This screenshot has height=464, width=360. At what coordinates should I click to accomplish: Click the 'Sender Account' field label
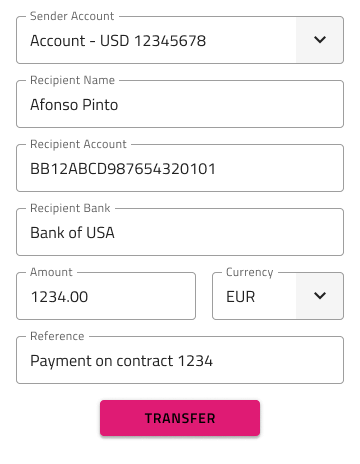click(72, 16)
